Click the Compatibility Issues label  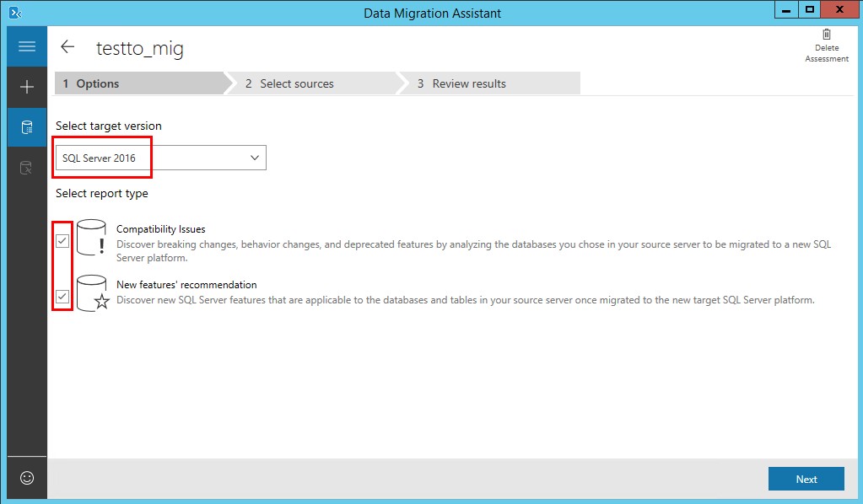pos(161,229)
